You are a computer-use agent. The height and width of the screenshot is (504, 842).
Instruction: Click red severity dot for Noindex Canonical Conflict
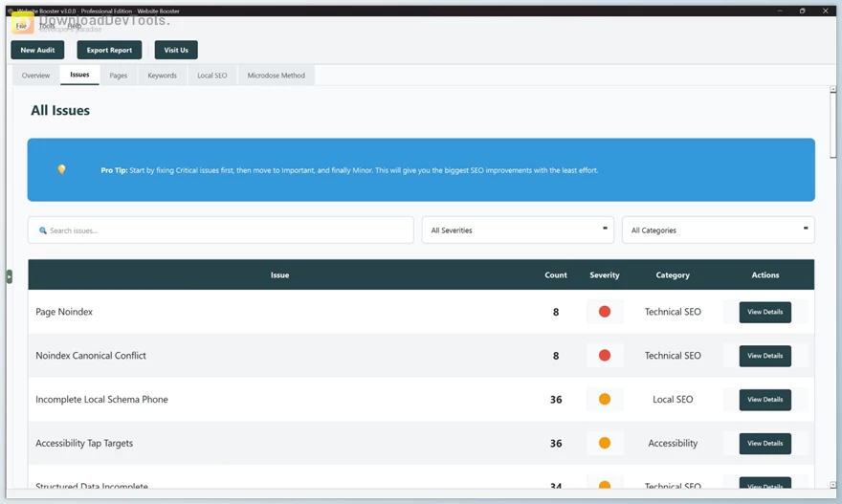click(x=605, y=356)
